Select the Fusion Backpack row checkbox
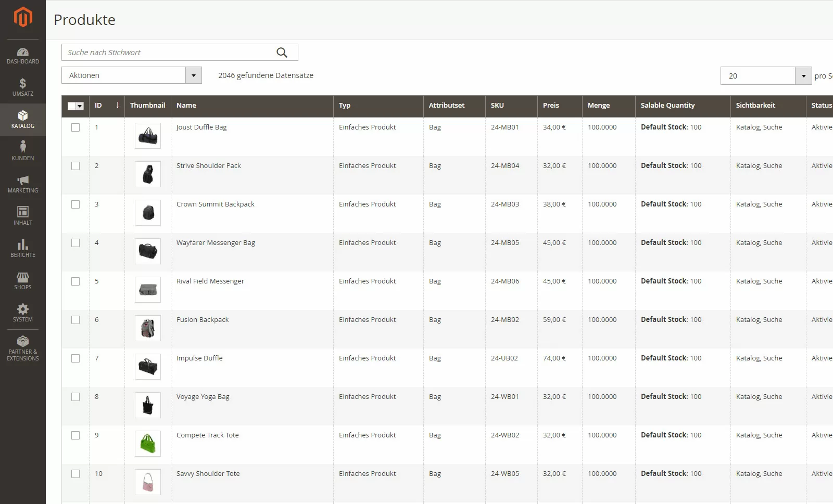 [x=75, y=320]
